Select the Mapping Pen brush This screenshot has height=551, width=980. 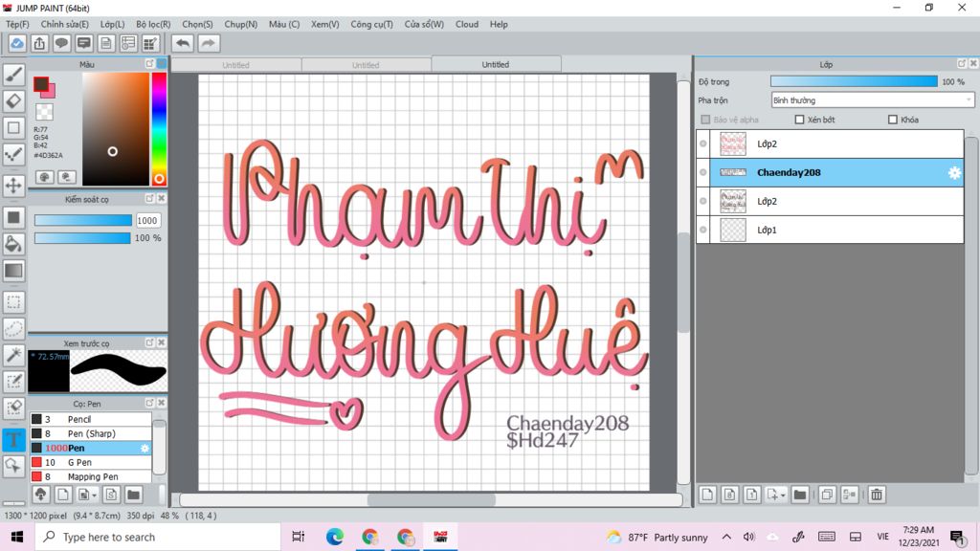pos(91,476)
